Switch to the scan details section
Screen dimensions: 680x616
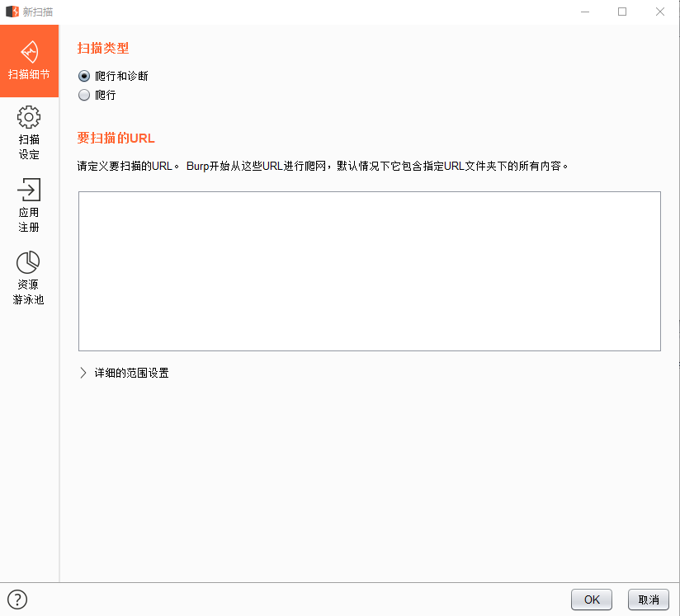pos(29,60)
